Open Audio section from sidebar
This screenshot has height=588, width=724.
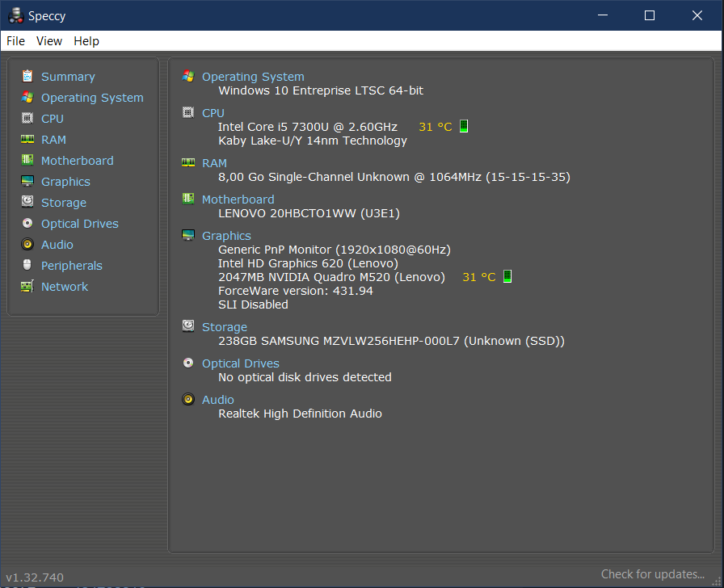[57, 245]
